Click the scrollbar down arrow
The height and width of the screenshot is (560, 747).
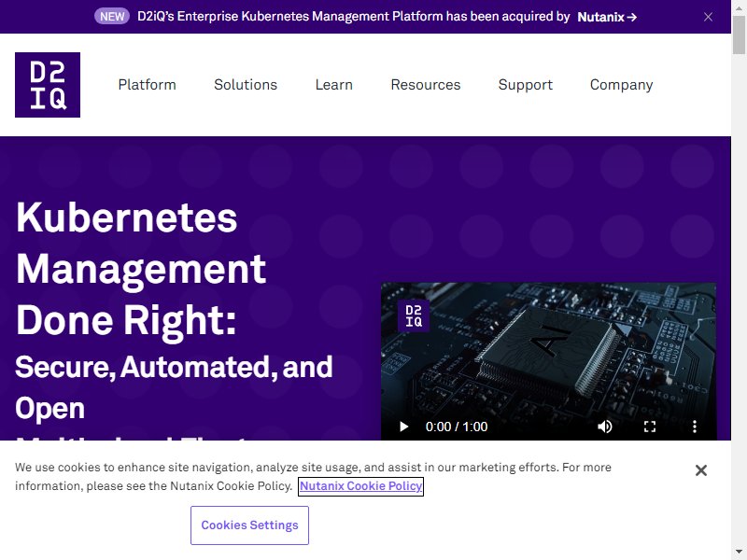coord(739,553)
